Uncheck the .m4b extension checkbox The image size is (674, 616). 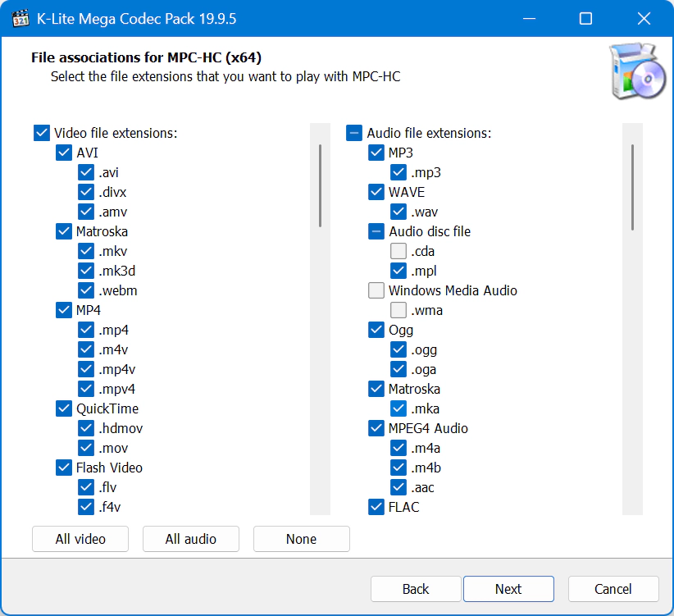(x=398, y=468)
